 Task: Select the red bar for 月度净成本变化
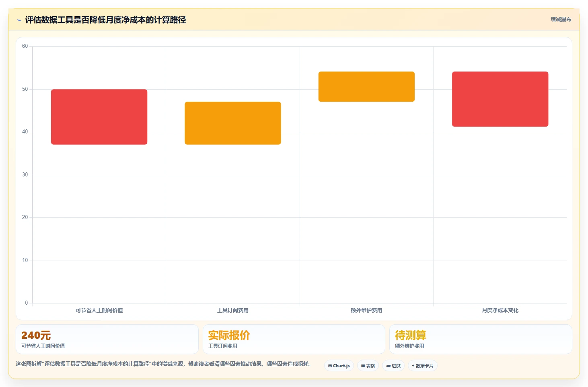click(x=500, y=99)
